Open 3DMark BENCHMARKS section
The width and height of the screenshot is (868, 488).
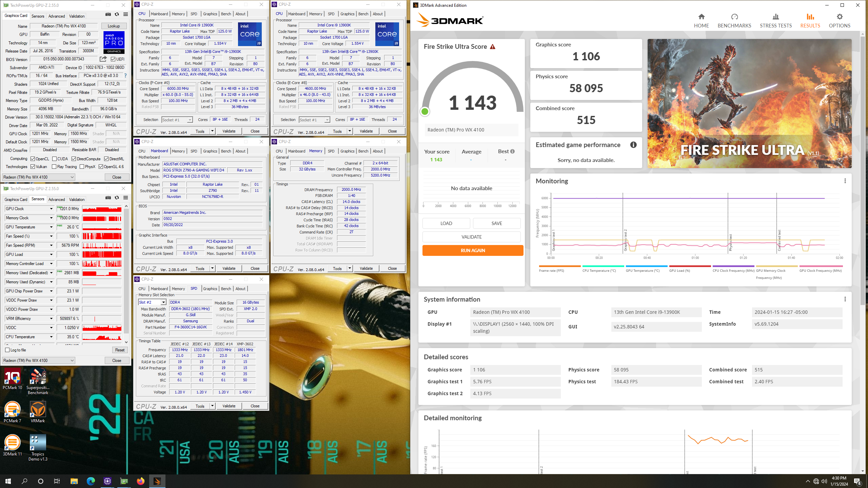734,21
